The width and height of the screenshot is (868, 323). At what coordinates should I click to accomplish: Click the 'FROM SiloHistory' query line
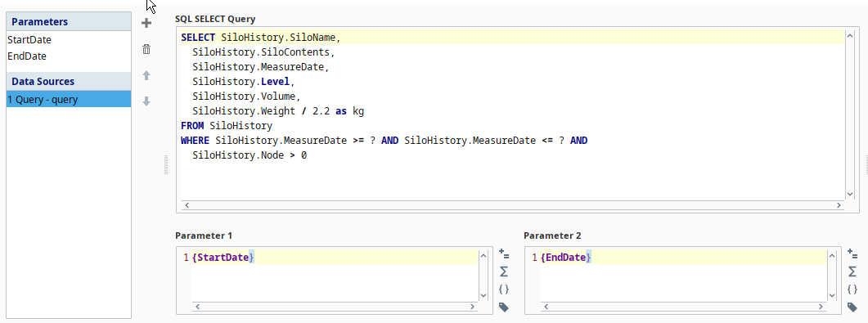227,126
